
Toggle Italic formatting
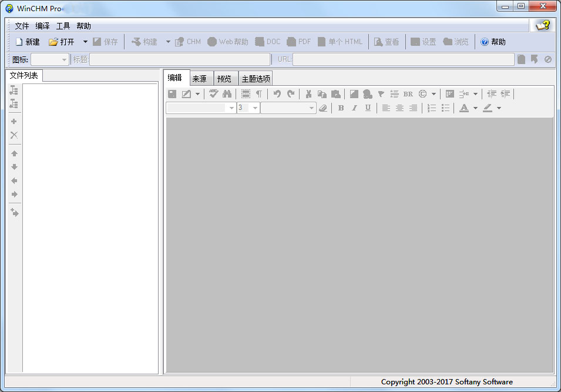click(354, 108)
